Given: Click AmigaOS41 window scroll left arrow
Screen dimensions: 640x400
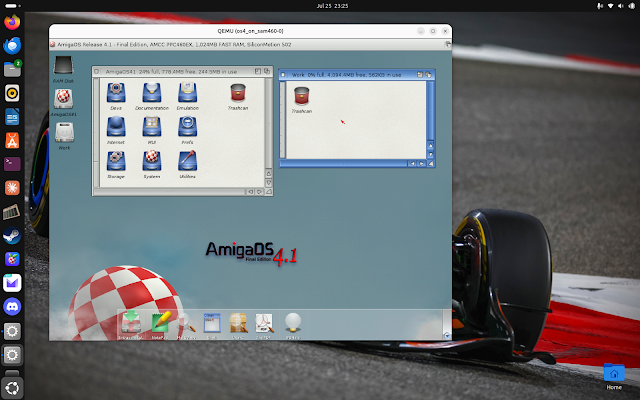Looking at the screenshot, I should [x=251, y=192].
